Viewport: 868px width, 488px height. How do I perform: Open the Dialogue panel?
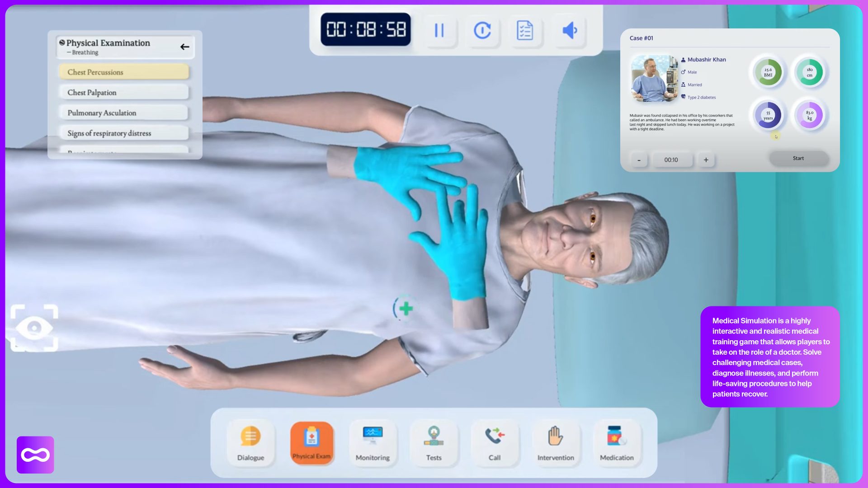tap(250, 443)
